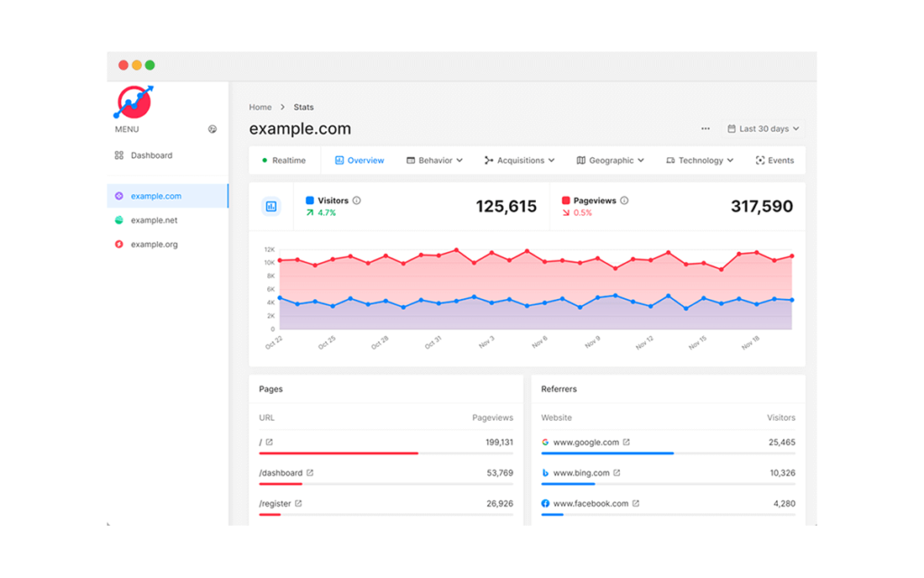Open the external link icon for the / page
The image size is (924, 578).
click(x=269, y=442)
